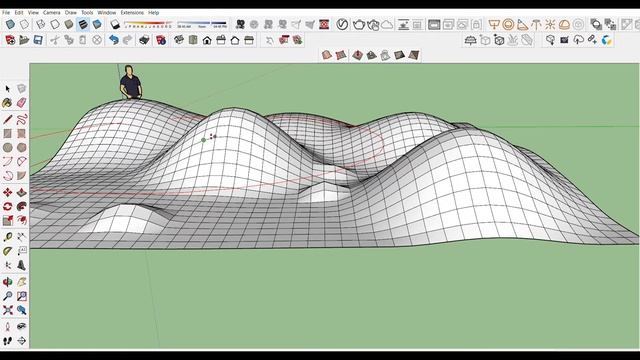Image resolution: width=640 pixels, height=360 pixels.
Task: Click the Zoom Extents tool
Action: pyautogui.click(x=7, y=310)
